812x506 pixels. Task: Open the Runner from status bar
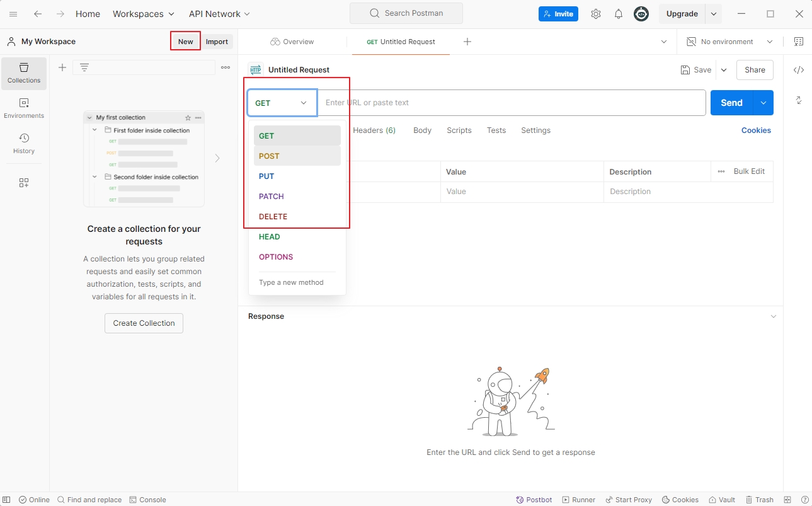[x=578, y=500]
